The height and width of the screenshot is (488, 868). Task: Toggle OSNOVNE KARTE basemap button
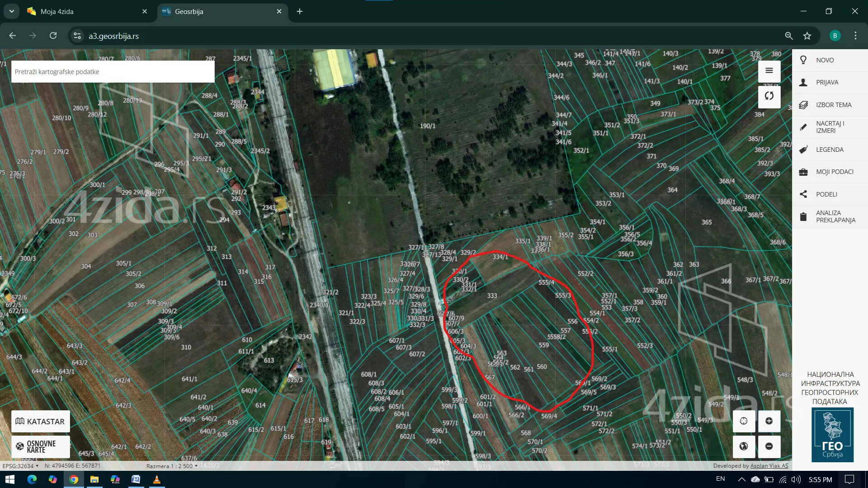(x=40, y=446)
